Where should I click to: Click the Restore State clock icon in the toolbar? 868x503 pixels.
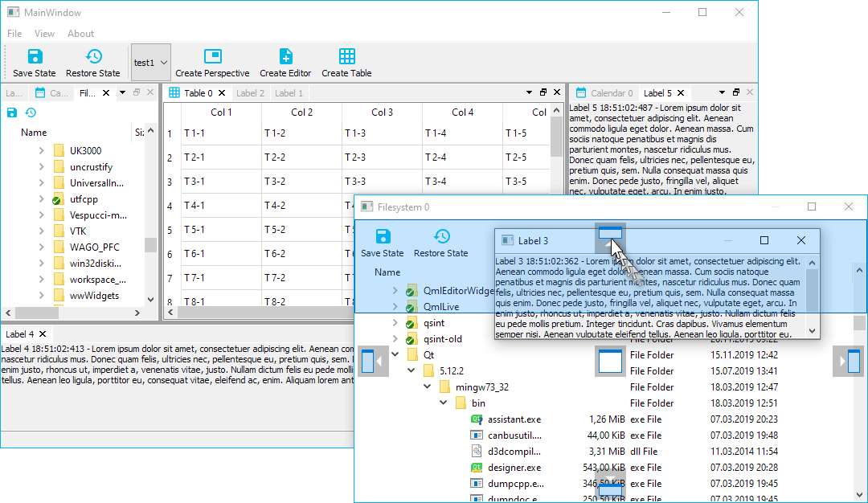tap(92, 57)
